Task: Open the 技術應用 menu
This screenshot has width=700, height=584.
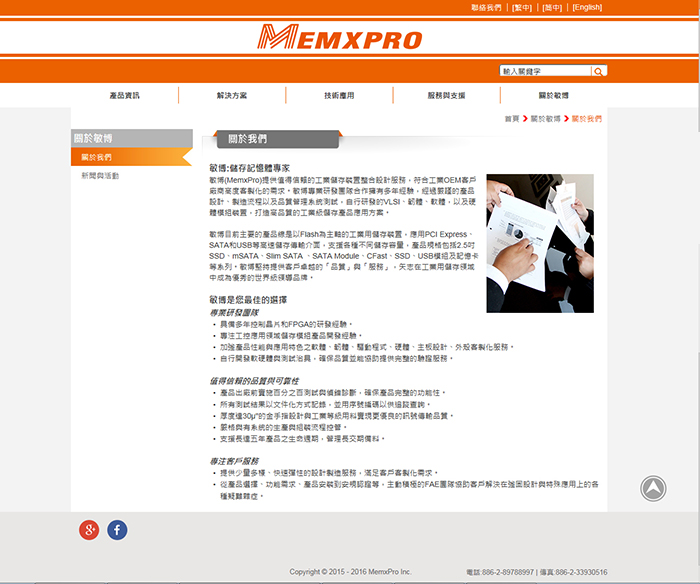Action: 339,96
